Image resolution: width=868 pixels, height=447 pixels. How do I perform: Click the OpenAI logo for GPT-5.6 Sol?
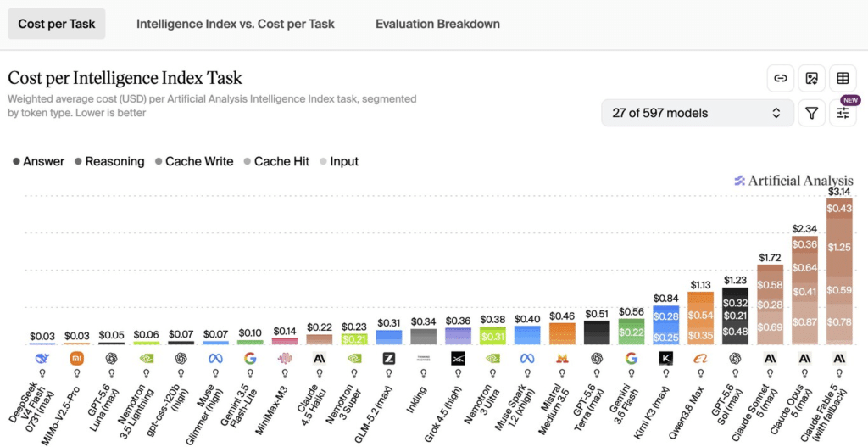tap(735, 359)
